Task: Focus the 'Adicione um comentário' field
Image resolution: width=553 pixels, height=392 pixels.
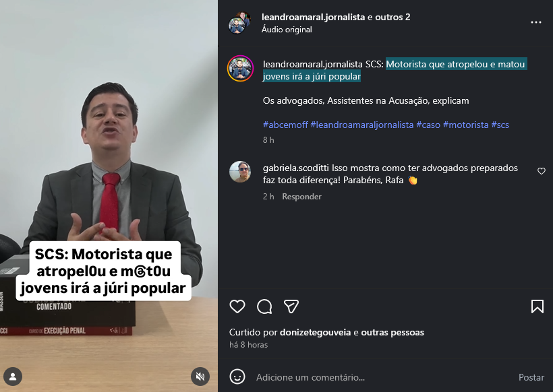Action: coord(382,377)
